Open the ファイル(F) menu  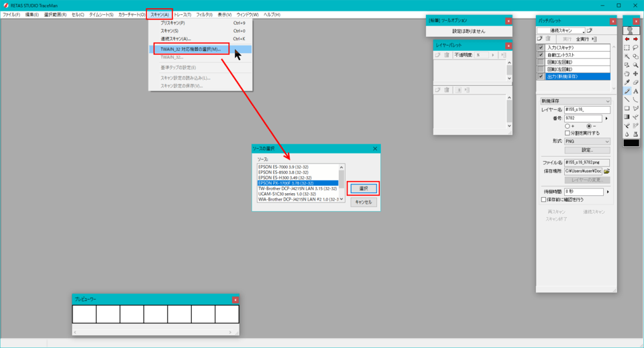[x=11, y=15]
